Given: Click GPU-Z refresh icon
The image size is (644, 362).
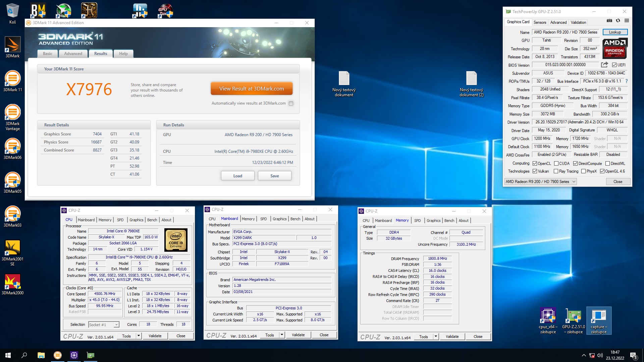Looking at the screenshot, I should [x=618, y=21].
